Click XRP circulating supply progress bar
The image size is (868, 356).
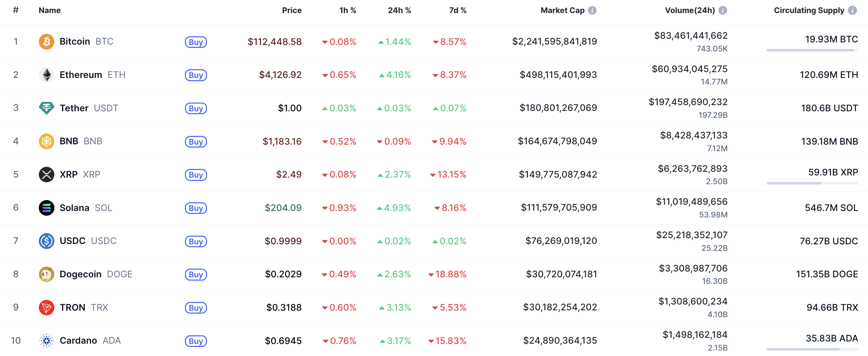click(x=812, y=183)
